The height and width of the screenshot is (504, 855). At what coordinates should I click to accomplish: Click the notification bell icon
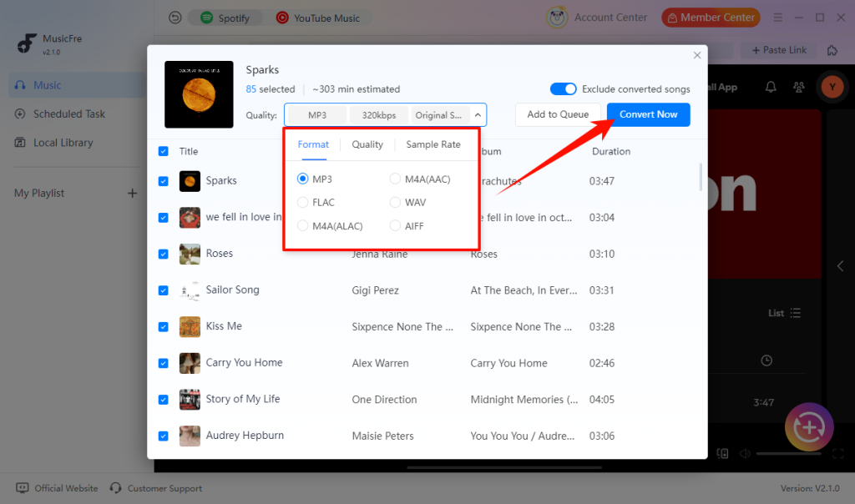(771, 87)
